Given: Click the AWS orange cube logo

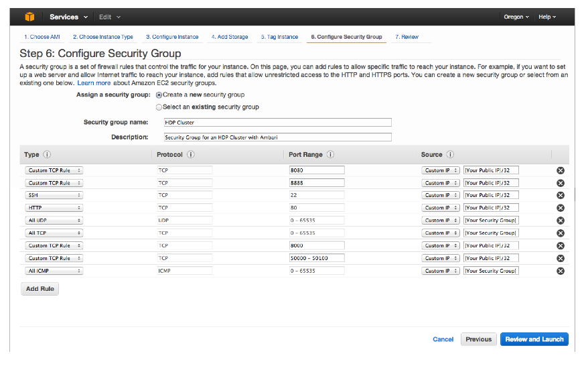Looking at the screenshot, I should tap(29, 17).
